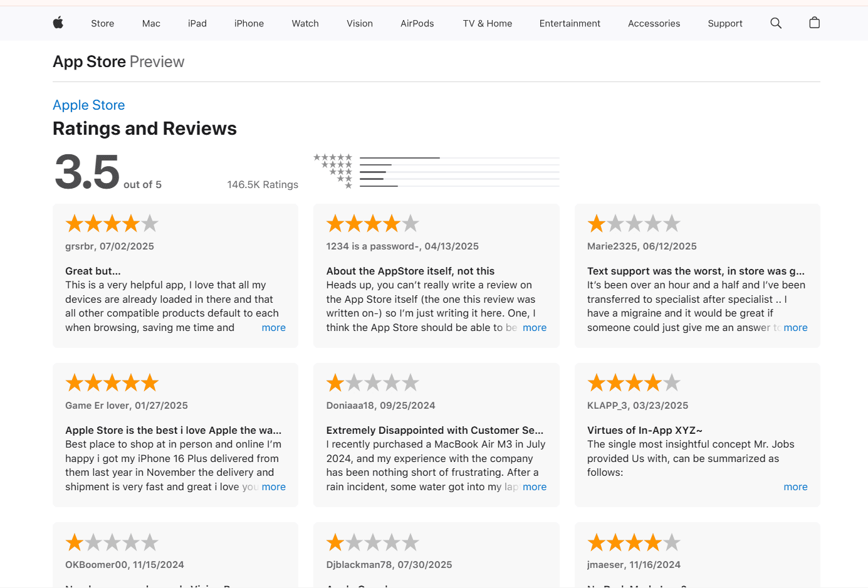Open the Mac menu item
Viewport: 868px width, 588px height.
pos(151,24)
